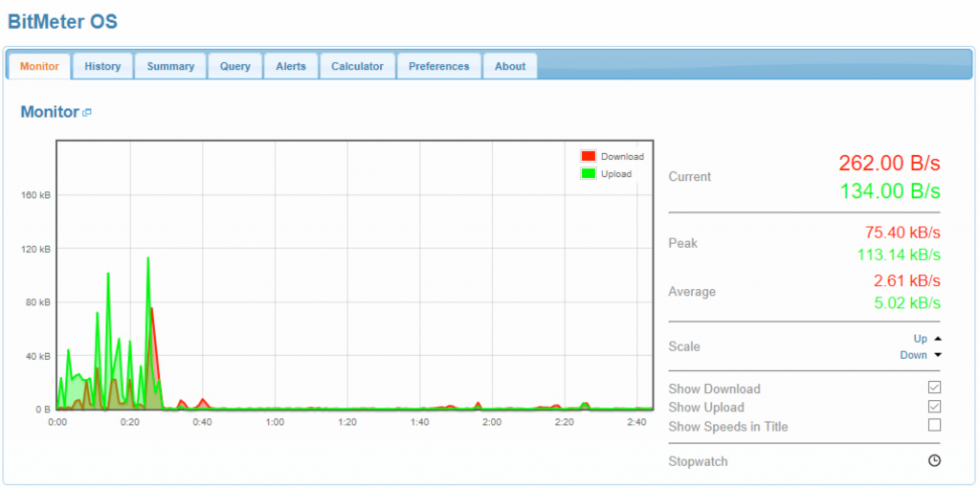Click the red Download legend swatch
Viewport: 980px width, 489px height.
tap(588, 156)
